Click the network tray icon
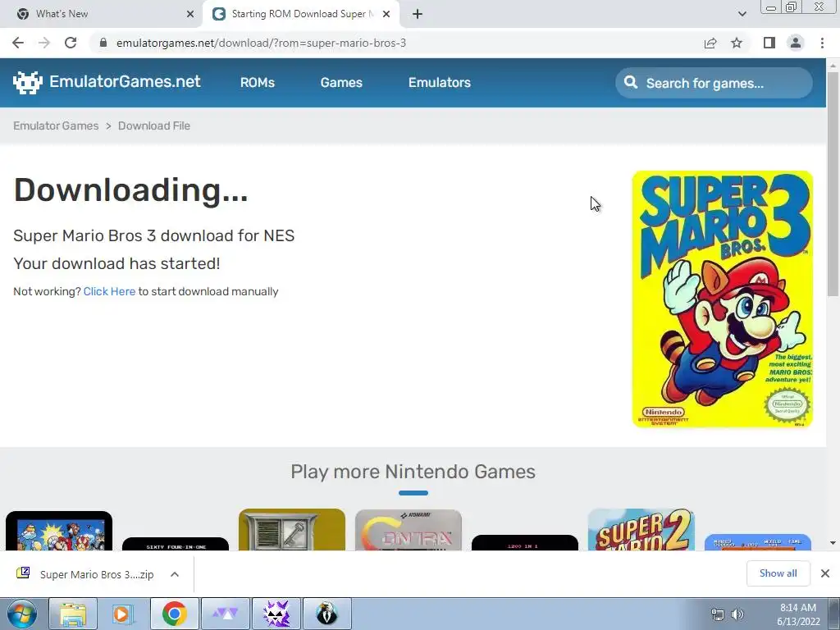 coord(717,614)
